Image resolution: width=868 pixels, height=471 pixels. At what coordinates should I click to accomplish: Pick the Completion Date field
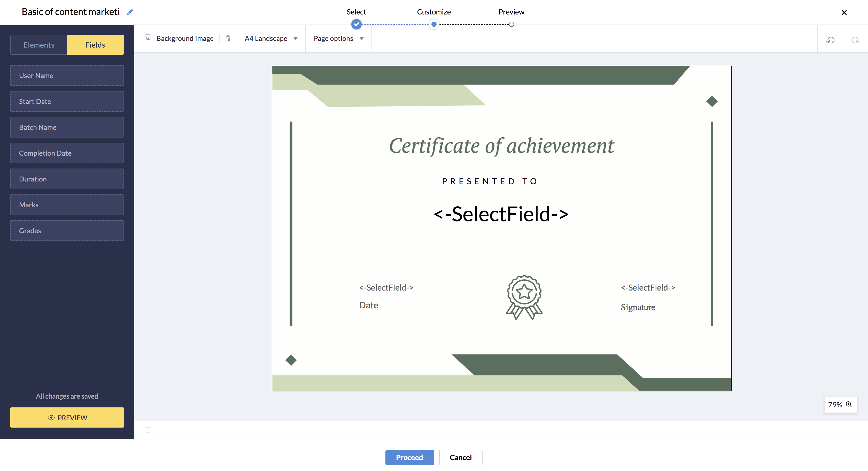pos(67,153)
